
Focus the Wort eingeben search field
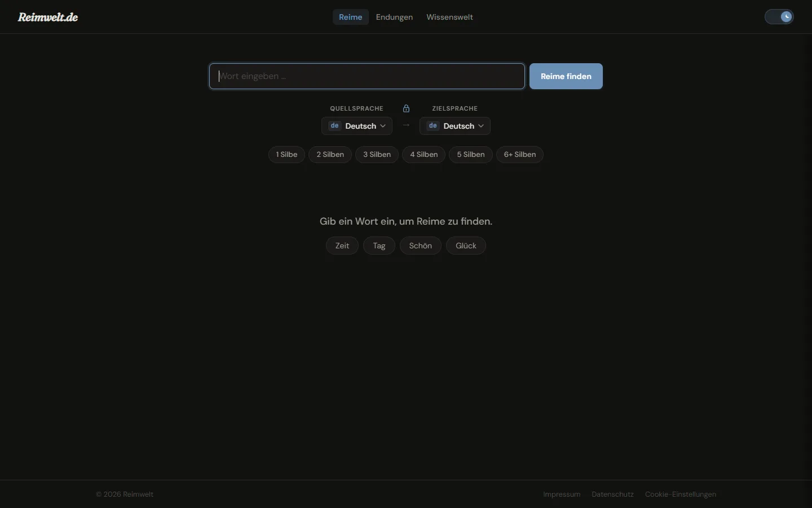tap(367, 76)
